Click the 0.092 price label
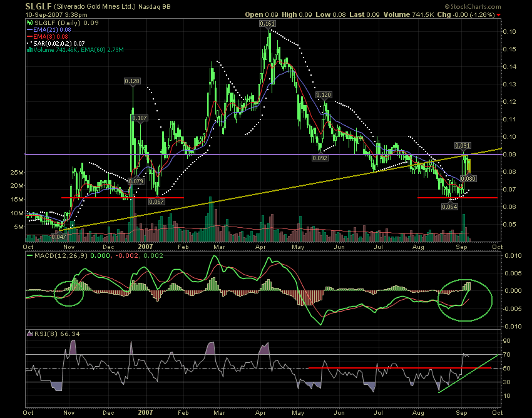Image resolution: width=532 pixels, height=418 pixels. [x=320, y=158]
